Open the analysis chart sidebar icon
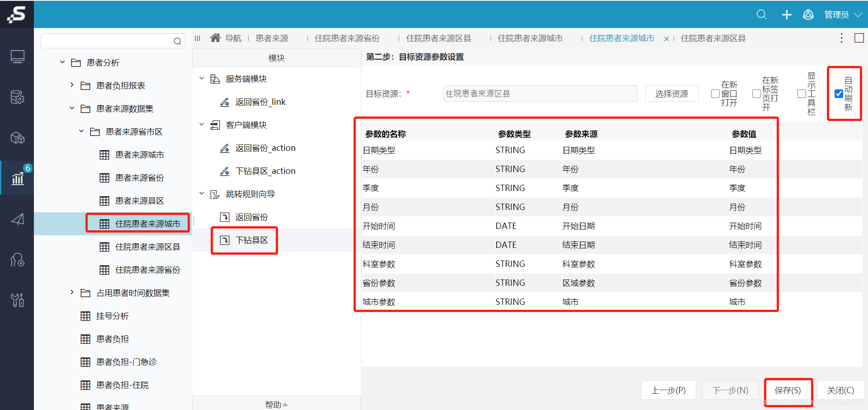 [x=17, y=178]
